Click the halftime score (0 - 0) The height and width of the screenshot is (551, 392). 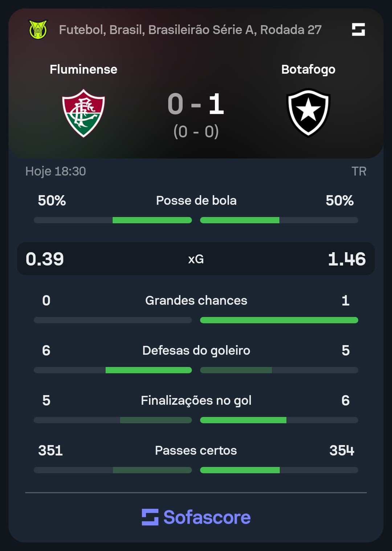[x=196, y=131]
